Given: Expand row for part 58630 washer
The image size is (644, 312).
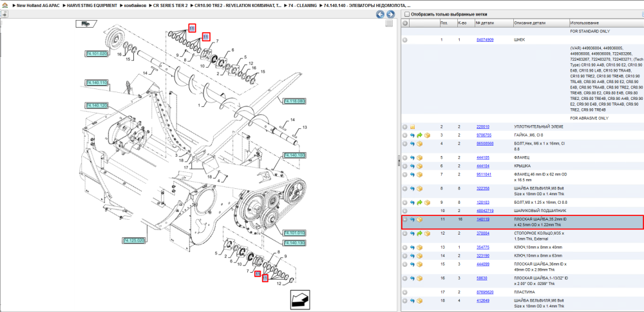Looking at the screenshot, I should point(405,278).
